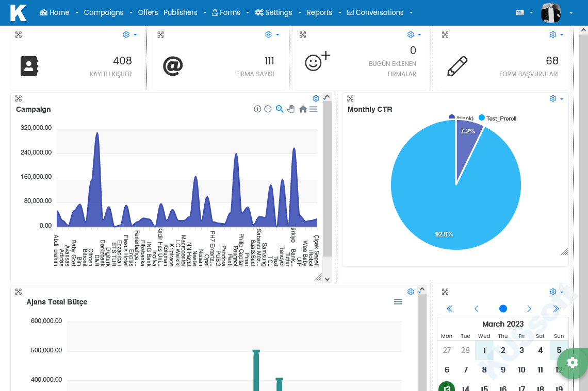Go to next month in calendar
The image size is (588, 391).
point(529,309)
